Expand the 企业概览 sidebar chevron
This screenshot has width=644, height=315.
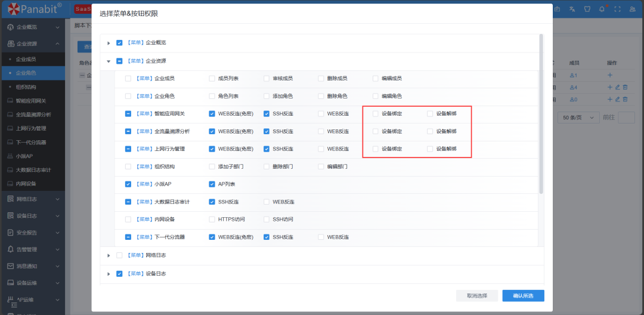(57, 27)
